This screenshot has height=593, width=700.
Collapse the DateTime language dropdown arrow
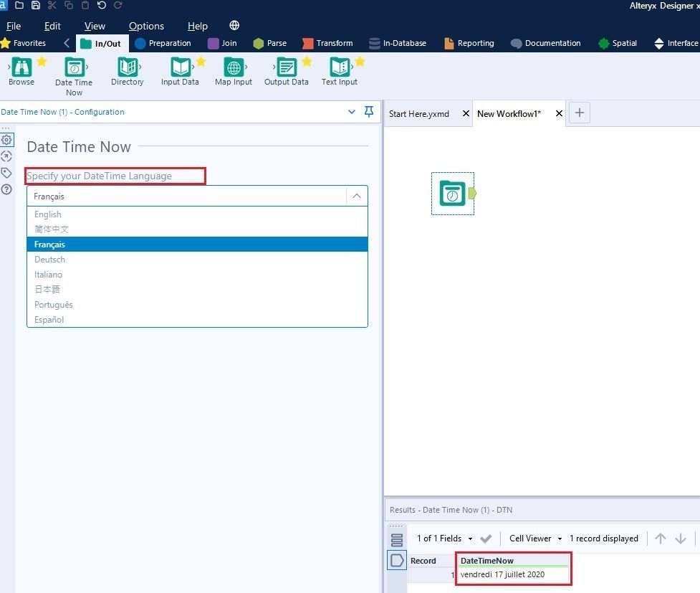[x=357, y=196]
